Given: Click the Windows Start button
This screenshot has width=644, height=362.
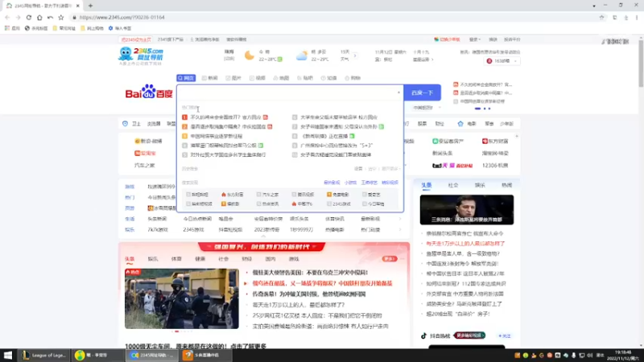Looking at the screenshot, I should point(8,355).
